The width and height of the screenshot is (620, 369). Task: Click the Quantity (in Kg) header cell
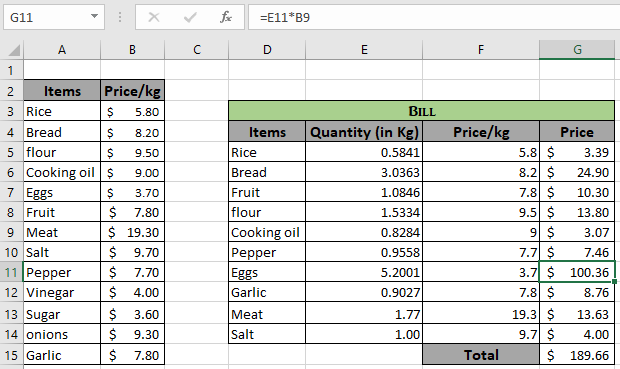pyautogui.click(x=364, y=132)
